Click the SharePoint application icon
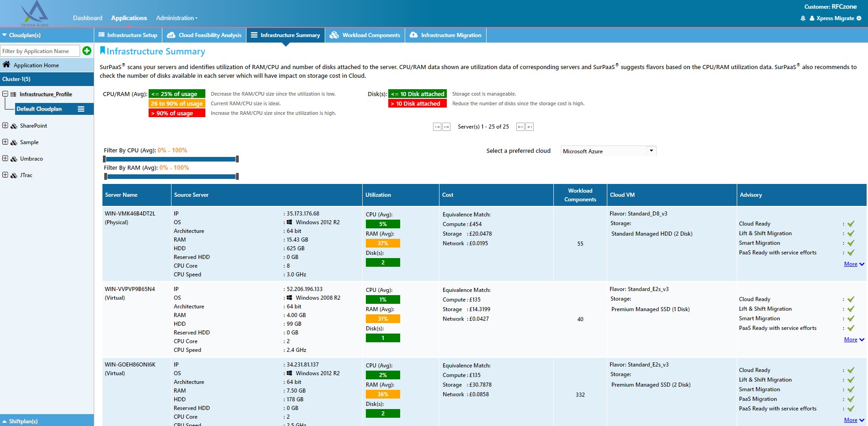The image size is (868, 426). click(14, 126)
